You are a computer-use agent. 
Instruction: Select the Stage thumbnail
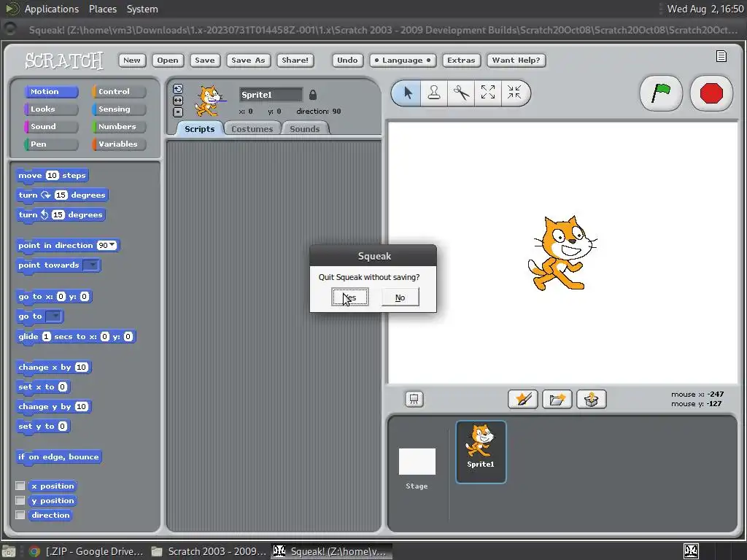point(417,462)
